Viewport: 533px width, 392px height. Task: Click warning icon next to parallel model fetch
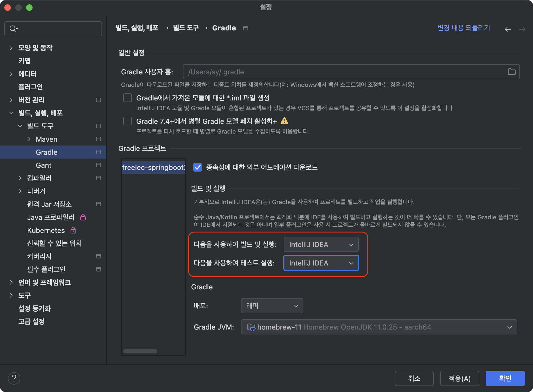(x=284, y=121)
